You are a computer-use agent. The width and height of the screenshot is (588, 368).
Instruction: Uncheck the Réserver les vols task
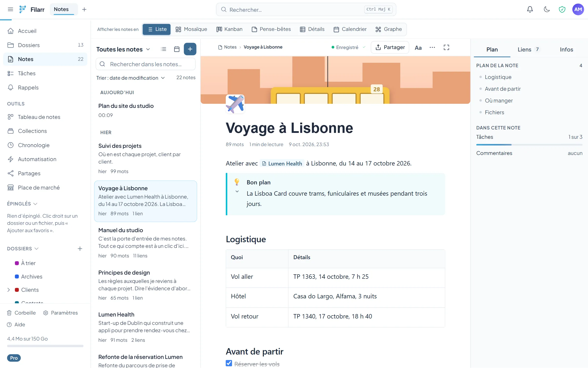coord(229,363)
